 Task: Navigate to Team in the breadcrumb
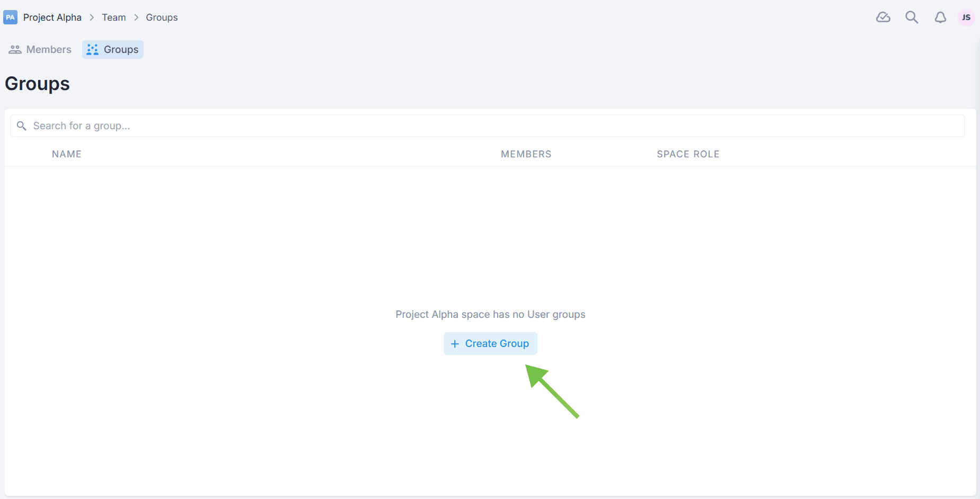(x=114, y=17)
